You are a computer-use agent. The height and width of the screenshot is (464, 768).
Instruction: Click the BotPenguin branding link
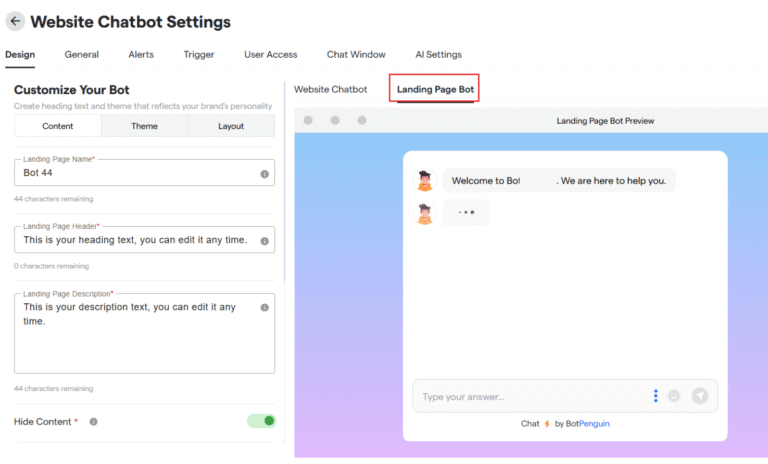point(588,424)
